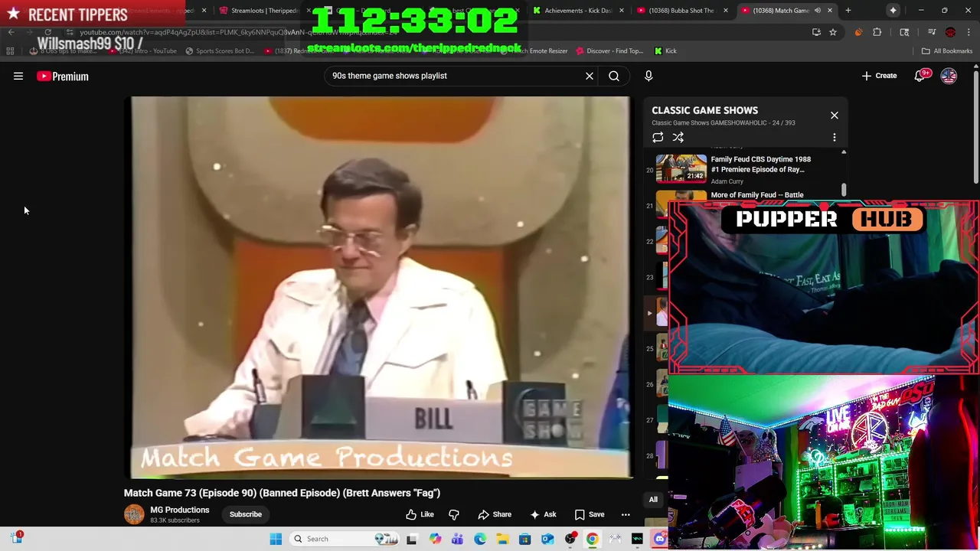
Task: Switch to Google Chrome on the taskbar
Action: 593,539
